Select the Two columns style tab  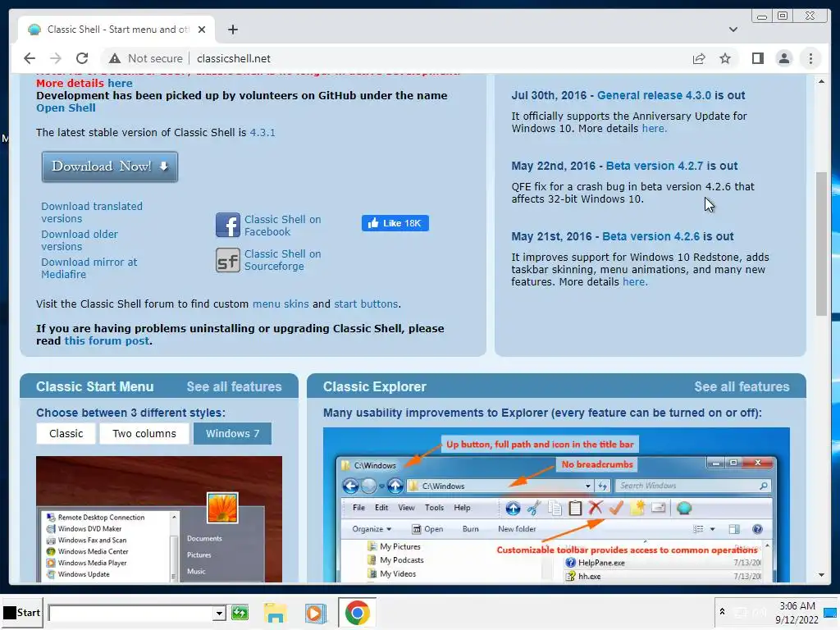(x=144, y=433)
